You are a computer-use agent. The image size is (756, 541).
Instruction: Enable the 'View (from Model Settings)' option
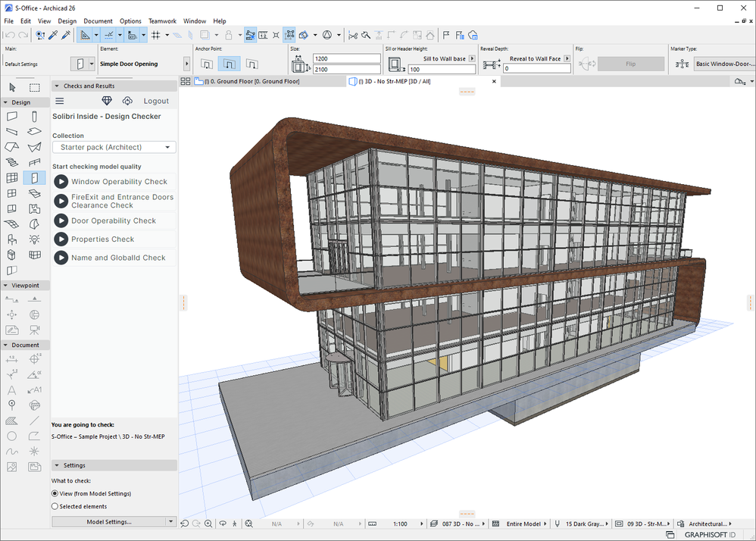click(55, 493)
